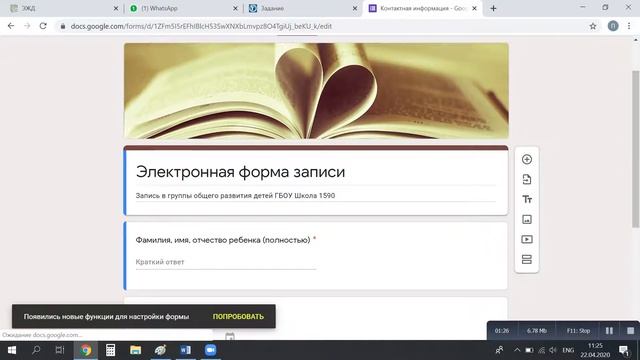Image resolution: width=640 pixels, height=360 pixels.
Task: Edit the form title Электронная форма записи
Action: (240, 172)
